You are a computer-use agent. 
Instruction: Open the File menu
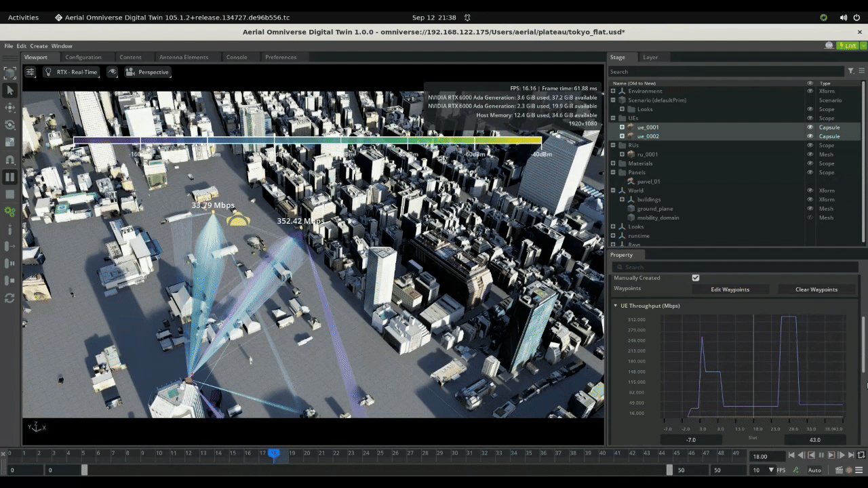point(9,46)
